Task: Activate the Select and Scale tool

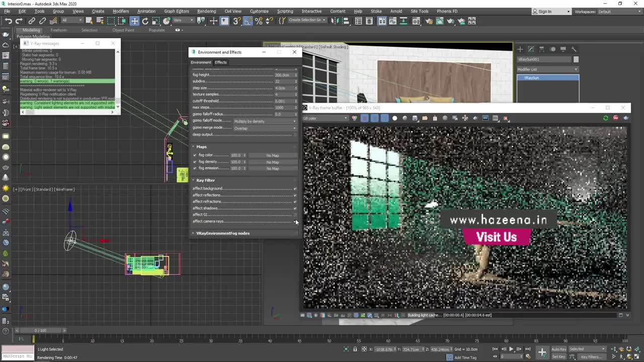Action: coord(155,21)
